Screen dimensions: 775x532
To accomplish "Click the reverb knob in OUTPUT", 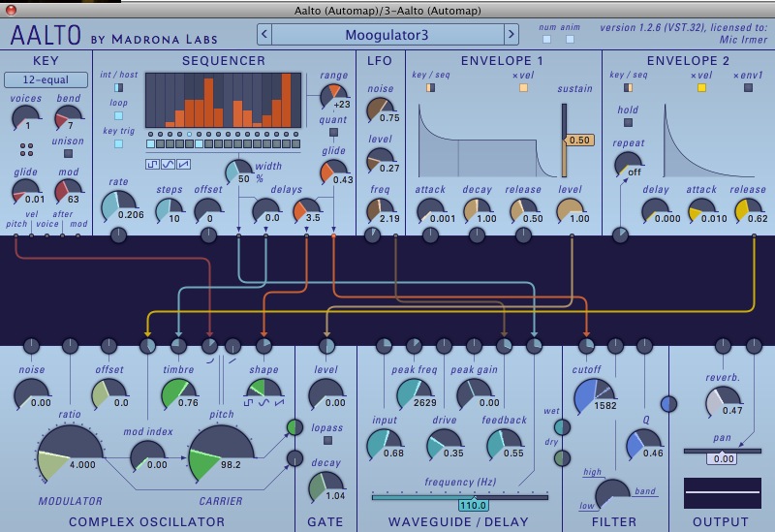I will tap(723, 401).
